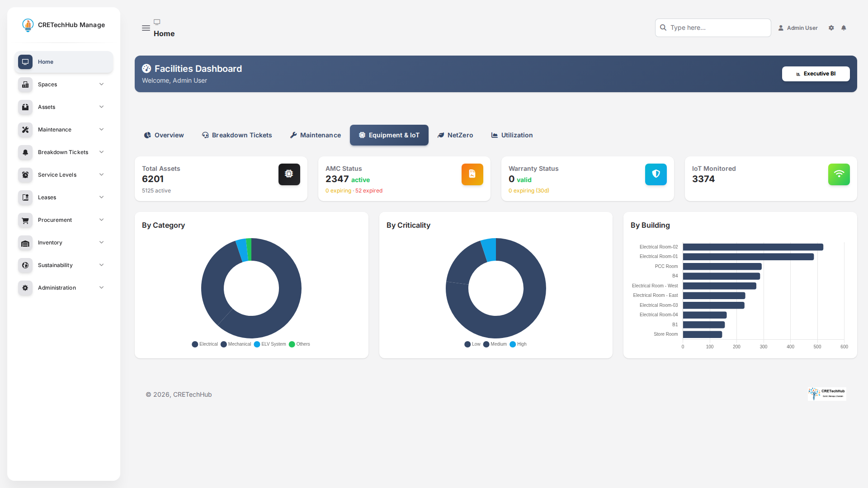Screen dimensions: 868x488
Task: Click the Breakdown Tickets bell icon in sidebar
Action: (x=25, y=152)
